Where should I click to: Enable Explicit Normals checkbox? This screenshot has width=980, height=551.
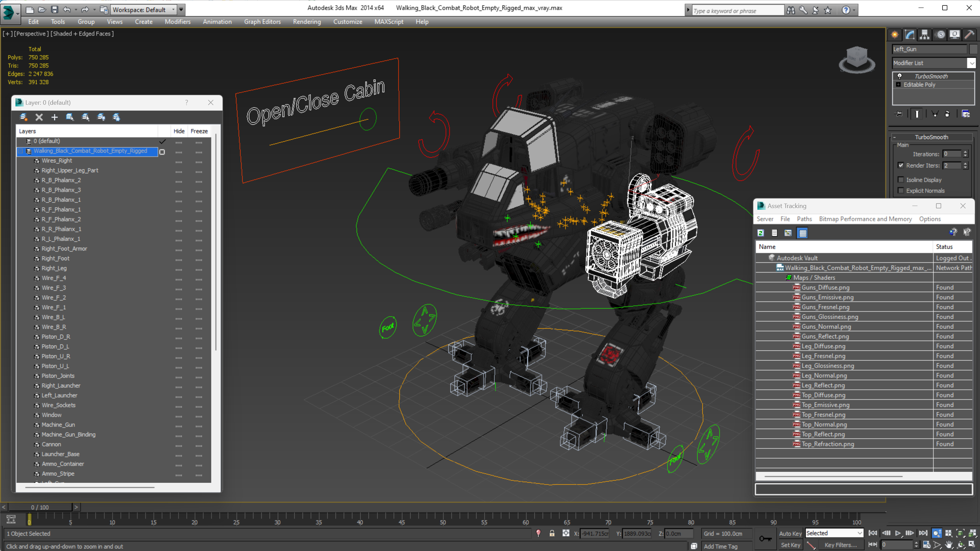tap(901, 191)
